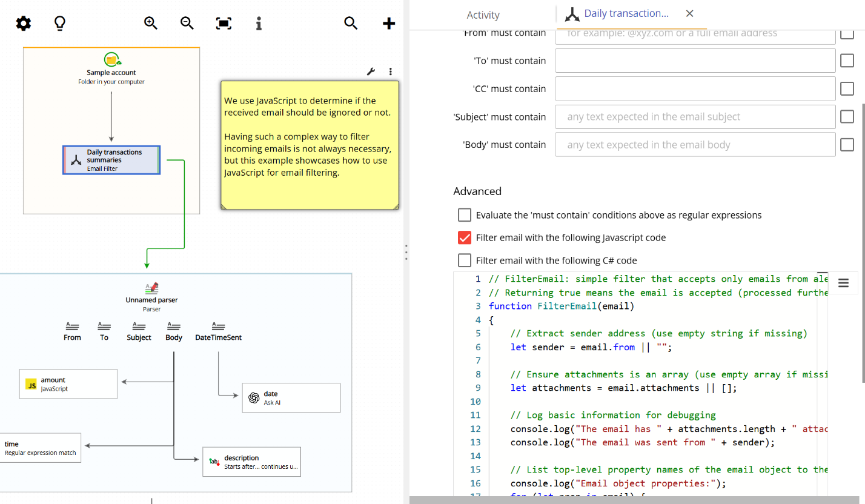Uncheck filtering email with Javascript code
This screenshot has height=504, width=865.
[464, 237]
